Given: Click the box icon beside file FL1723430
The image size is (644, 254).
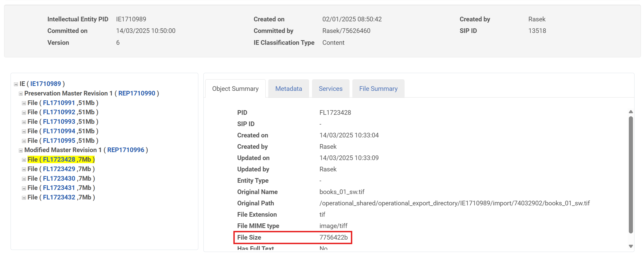Looking at the screenshot, I should tap(24, 179).
